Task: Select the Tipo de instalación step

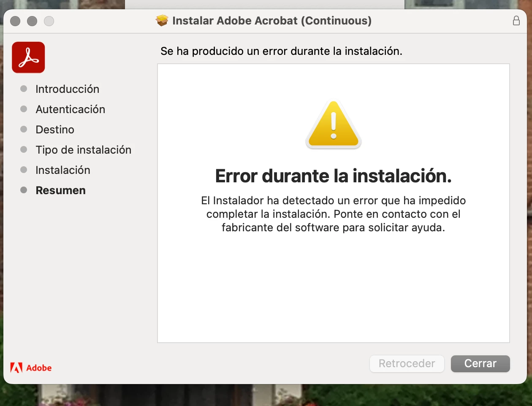Action: tap(83, 150)
